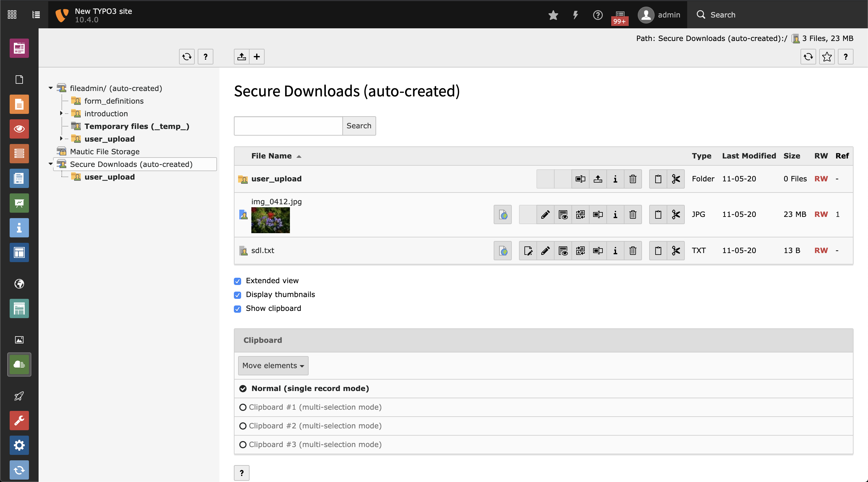Toggle the Extended view checkbox
Image resolution: width=868 pixels, height=482 pixels.
239,280
